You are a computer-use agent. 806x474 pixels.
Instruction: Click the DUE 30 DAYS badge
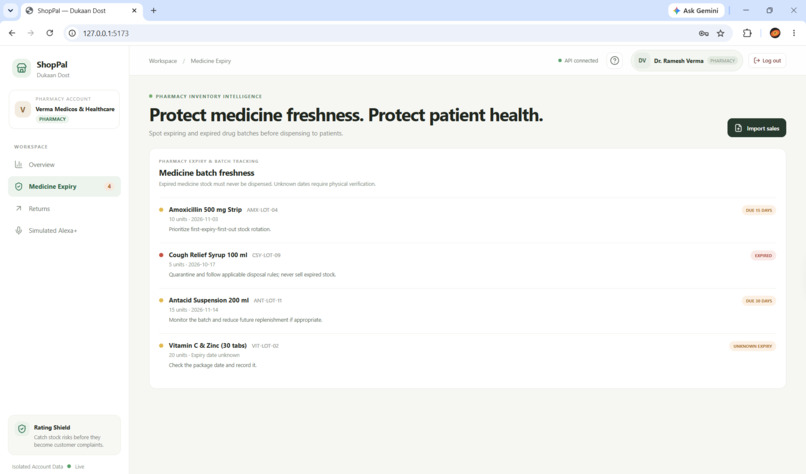pyautogui.click(x=759, y=301)
